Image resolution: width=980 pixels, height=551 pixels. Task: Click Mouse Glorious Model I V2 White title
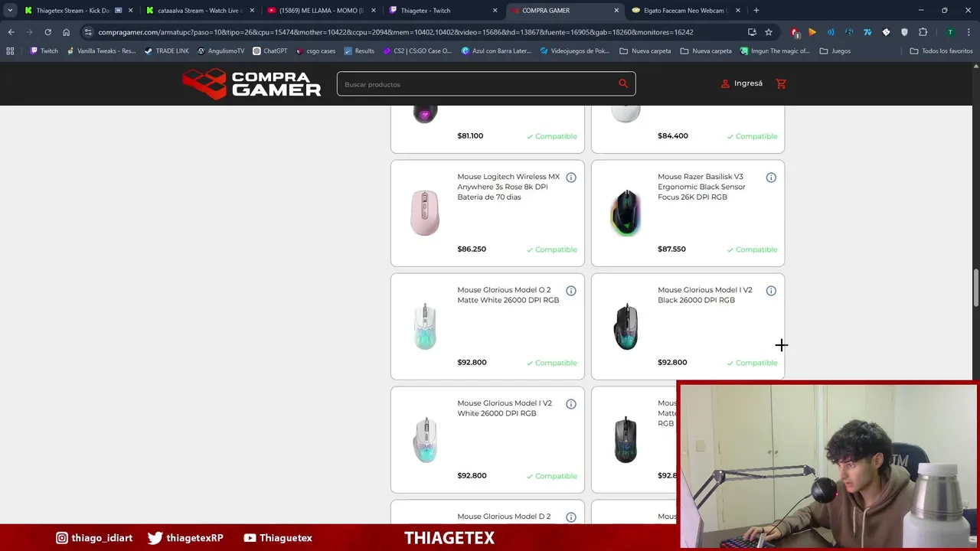point(505,408)
